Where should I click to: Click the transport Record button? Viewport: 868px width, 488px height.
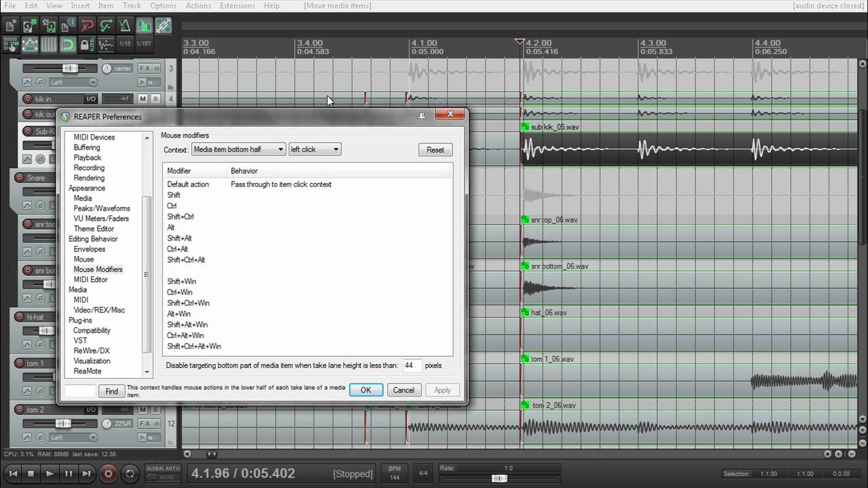tap(108, 474)
